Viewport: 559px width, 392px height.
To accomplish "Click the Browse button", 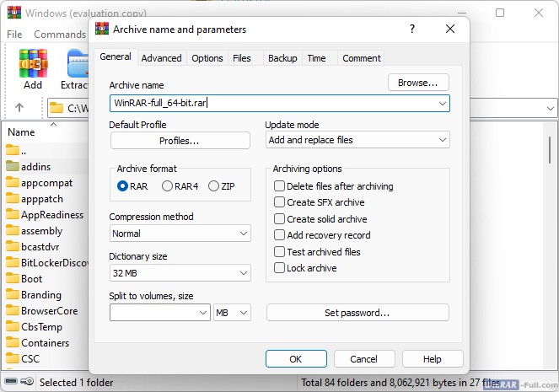I will 417,83.
